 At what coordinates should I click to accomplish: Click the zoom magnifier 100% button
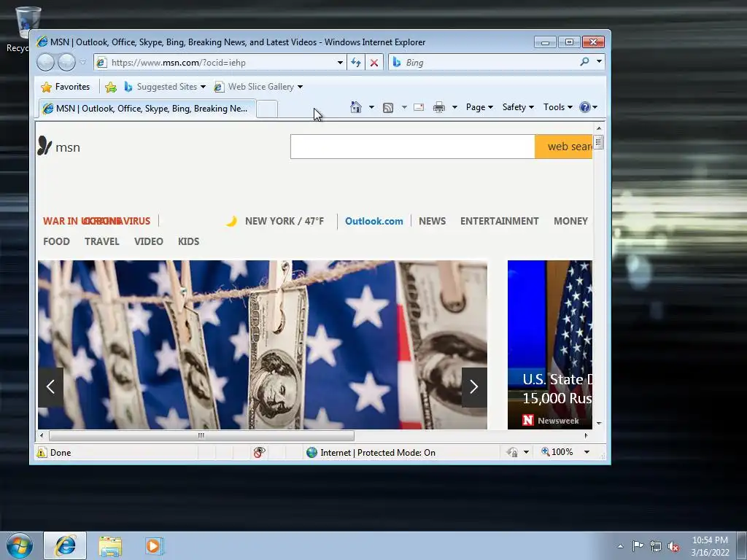coord(557,452)
